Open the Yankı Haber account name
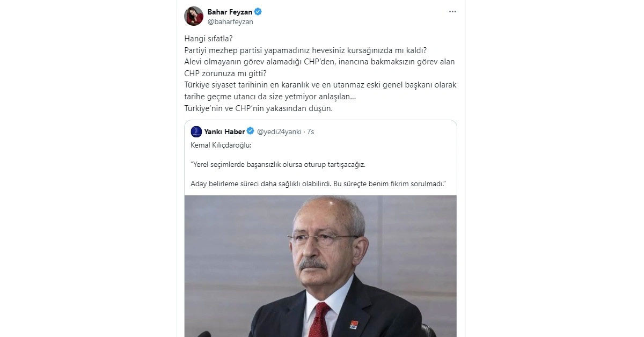This screenshot has height=337, width=644. 224,131
